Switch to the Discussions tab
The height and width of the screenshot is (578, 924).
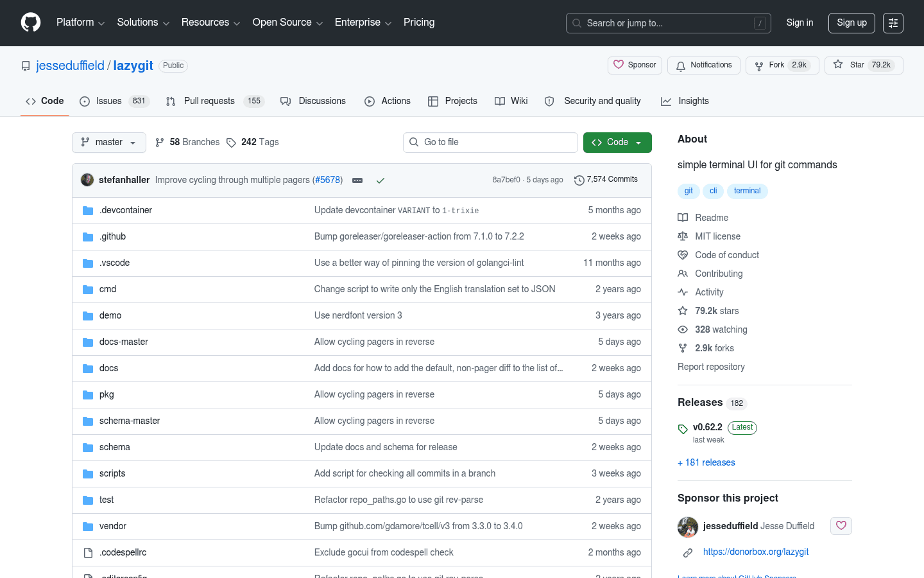click(313, 101)
